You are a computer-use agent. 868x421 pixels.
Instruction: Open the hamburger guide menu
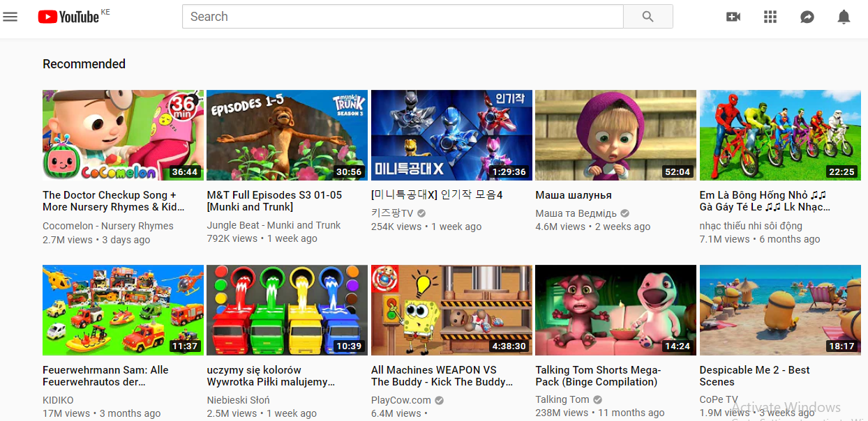tap(10, 17)
